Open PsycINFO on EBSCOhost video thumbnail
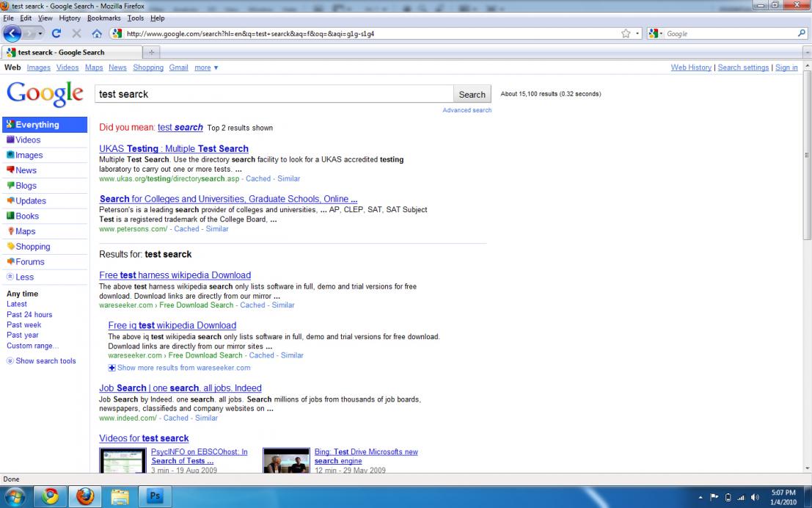 tap(122, 461)
